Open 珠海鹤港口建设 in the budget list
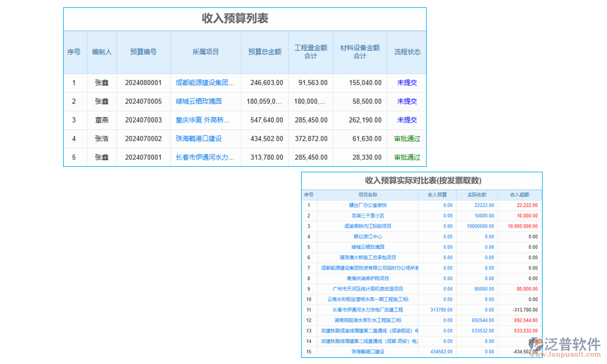The width and height of the screenshot is (607, 364). coord(198,139)
